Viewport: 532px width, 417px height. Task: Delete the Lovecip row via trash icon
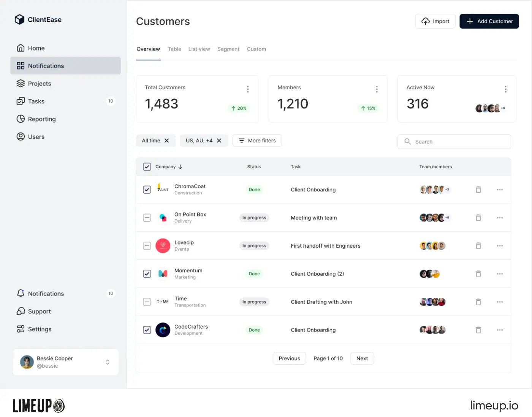[478, 246]
